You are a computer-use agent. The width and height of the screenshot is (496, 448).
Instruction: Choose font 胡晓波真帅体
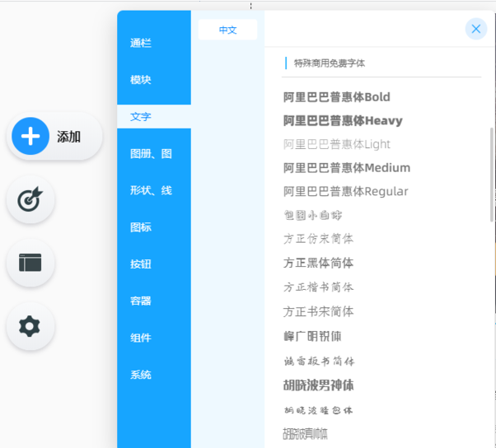305,434
